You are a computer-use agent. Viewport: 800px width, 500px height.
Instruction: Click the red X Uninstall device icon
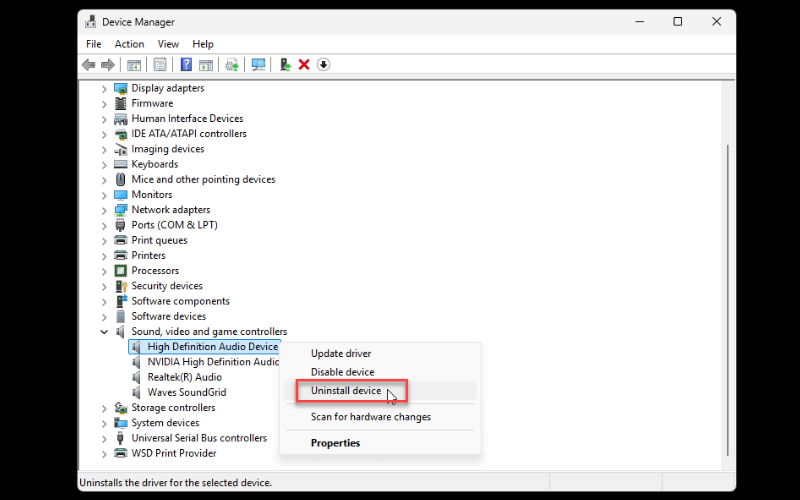click(x=304, y=65)
